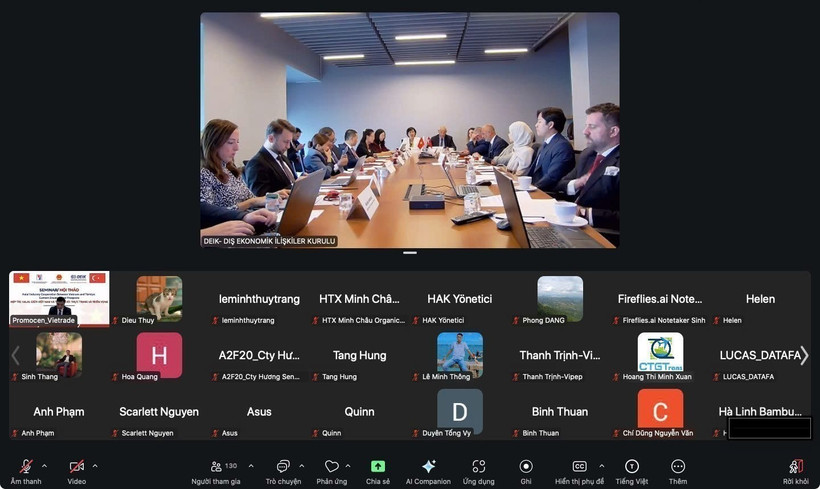Select the Promocen_Vietrade participant video tile

(x=59, y=298)
